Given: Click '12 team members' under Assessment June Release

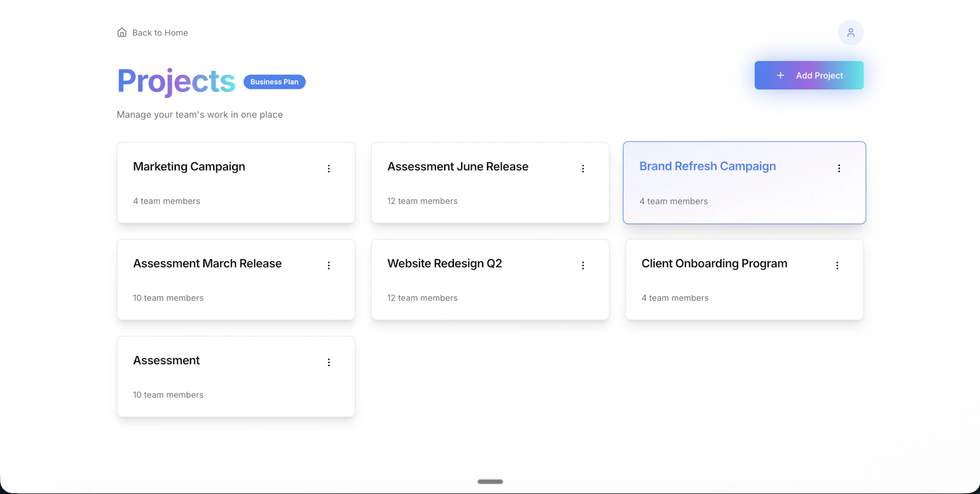Looking at the screenshot, I should click(x=423, y=201).
